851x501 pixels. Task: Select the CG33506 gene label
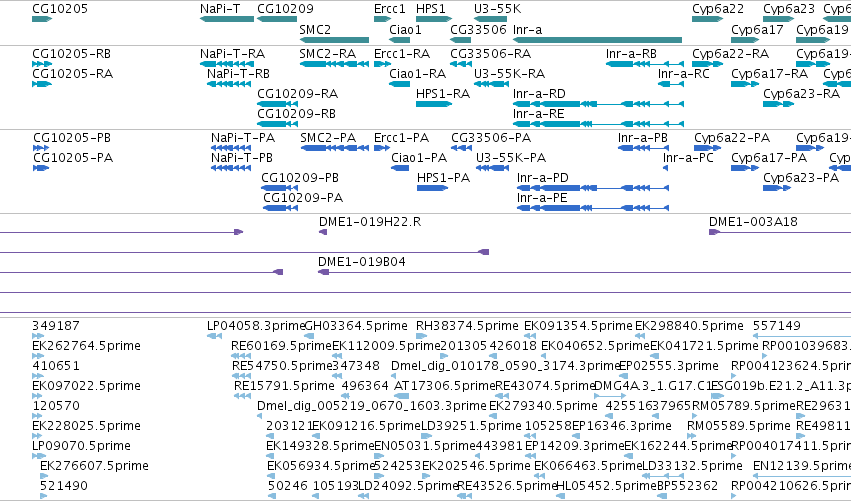pyautogui.click(x=478, y=29)
